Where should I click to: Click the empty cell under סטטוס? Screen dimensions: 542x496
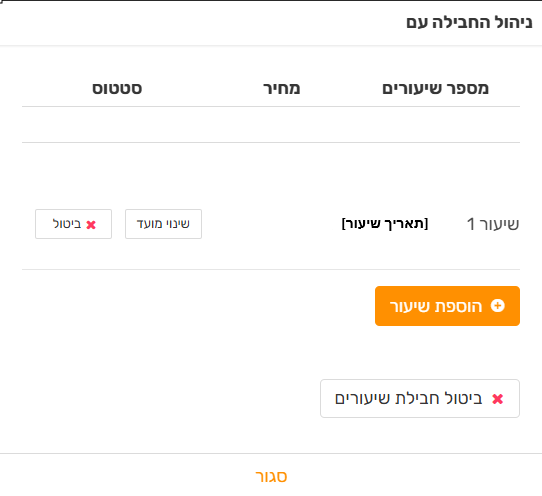(x=117, y=124)
